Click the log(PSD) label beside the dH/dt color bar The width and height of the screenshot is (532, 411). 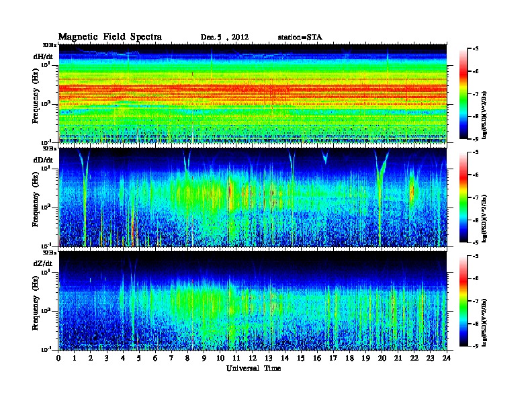click(485, 115)
